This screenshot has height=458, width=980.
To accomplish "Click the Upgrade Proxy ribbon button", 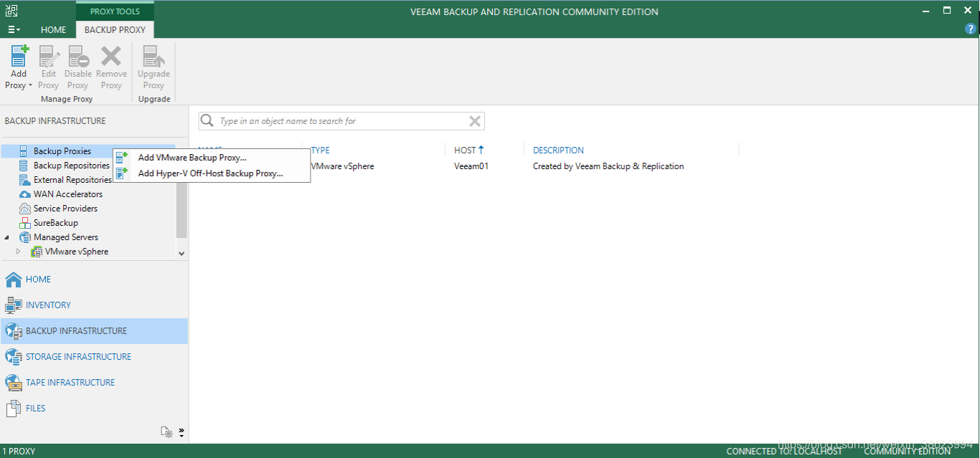I will point(154,67).
